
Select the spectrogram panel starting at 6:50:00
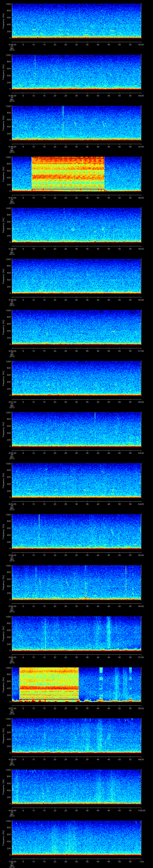tap(76, 327)
